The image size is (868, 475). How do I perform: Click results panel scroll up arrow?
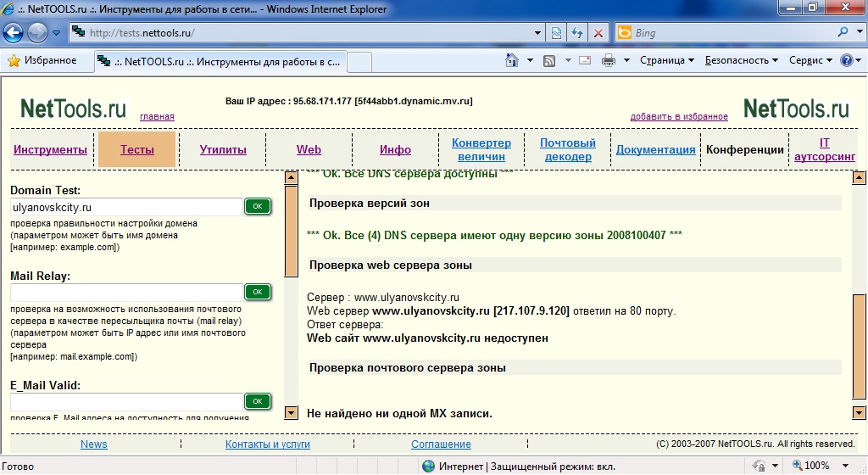[x=859, y=178]
